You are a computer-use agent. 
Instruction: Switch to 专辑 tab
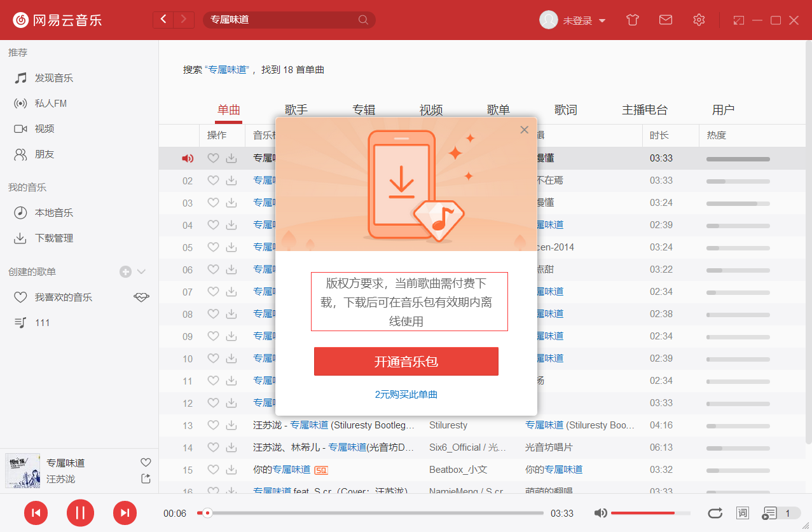pyautogui.click(x=364, y=110)
